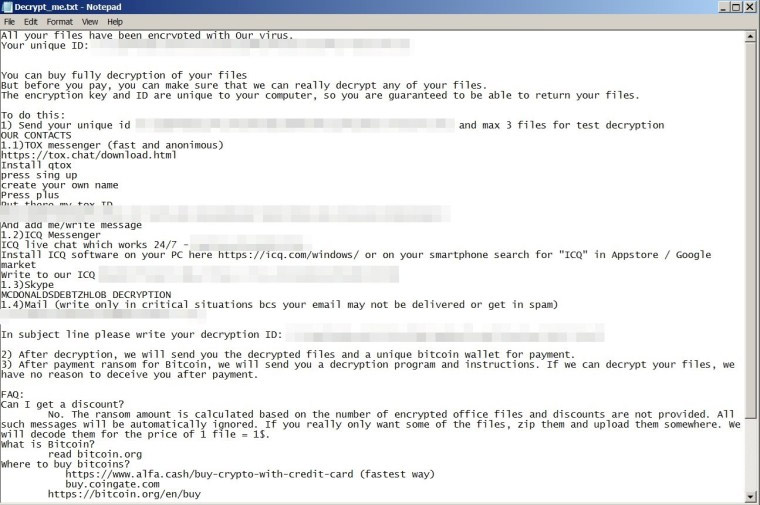
Task: Place cursor on 'OUR CONTACTS' line
Action: 36,135
